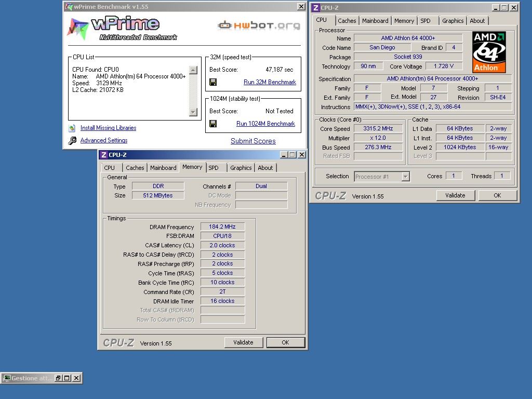Open Mainboard tab in CPU-Z CPU window
This screenshot has width=532, height=399.
point(375,21)
